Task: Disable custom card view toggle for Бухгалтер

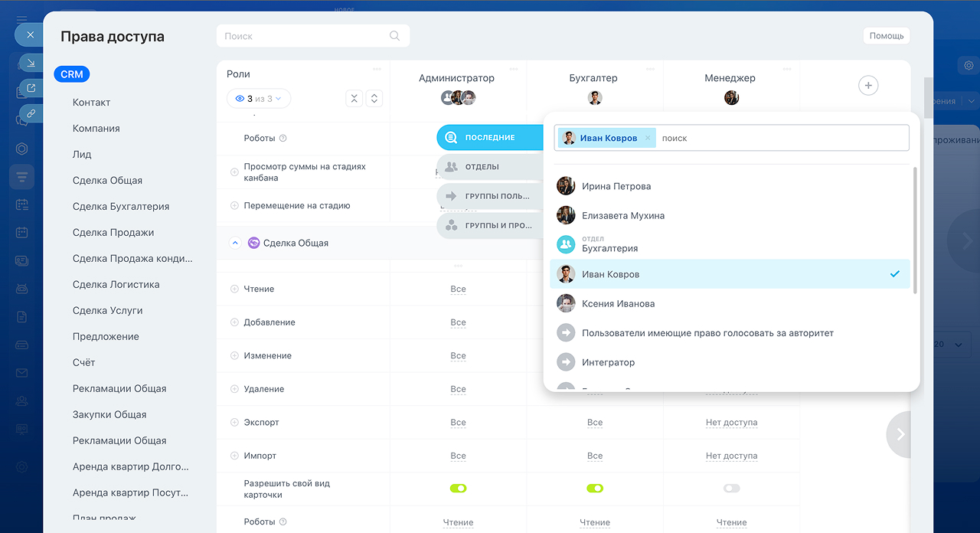Action: click(595, 489)
